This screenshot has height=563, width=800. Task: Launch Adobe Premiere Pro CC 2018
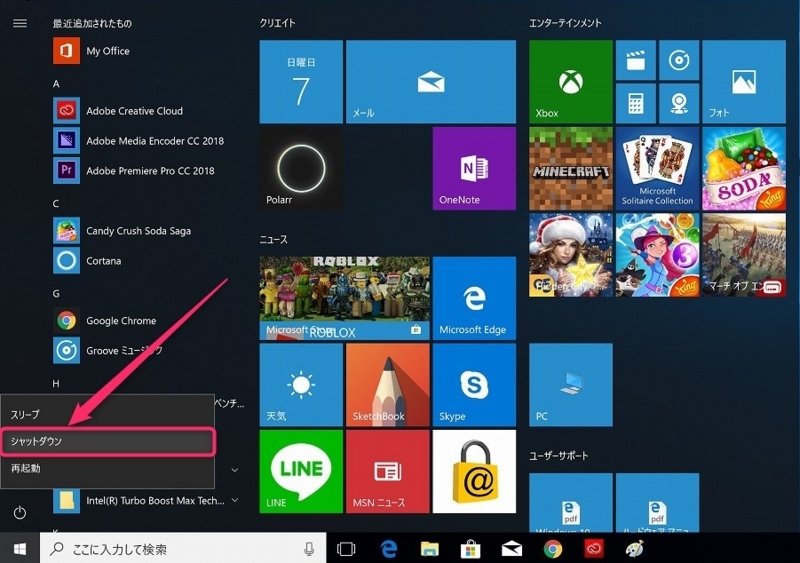[x=134, y=170]
